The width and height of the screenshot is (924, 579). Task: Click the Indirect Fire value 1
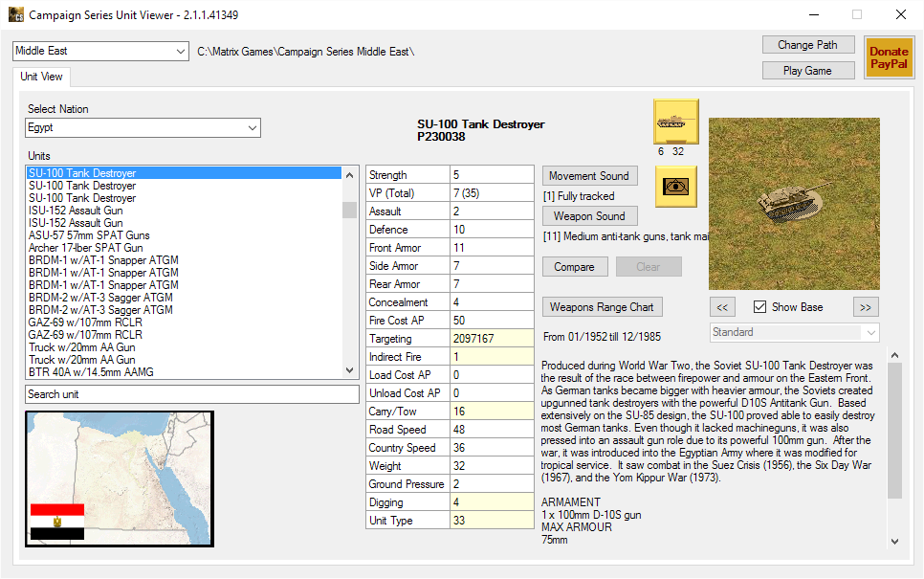pyautogui.click(x=492, y=357)
